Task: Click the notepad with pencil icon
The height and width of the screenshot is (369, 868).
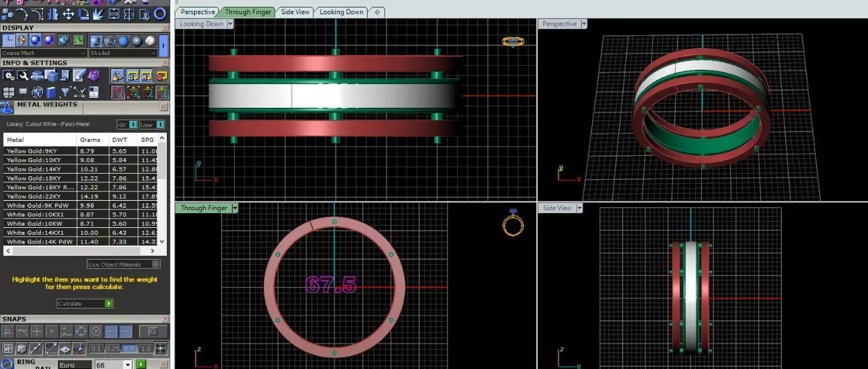Action: coord(79,75)
